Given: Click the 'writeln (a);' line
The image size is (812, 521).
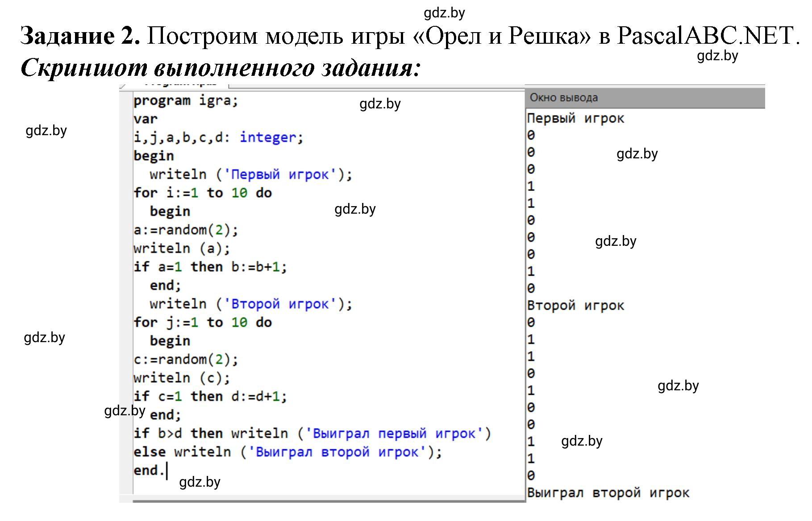Looking at the screenshot, I should (x=182, y=248).
